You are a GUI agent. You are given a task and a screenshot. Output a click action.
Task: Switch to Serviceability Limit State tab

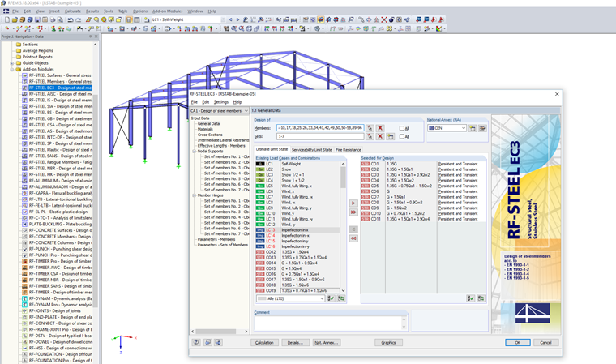pyautogui.click(x=311, y=150)
